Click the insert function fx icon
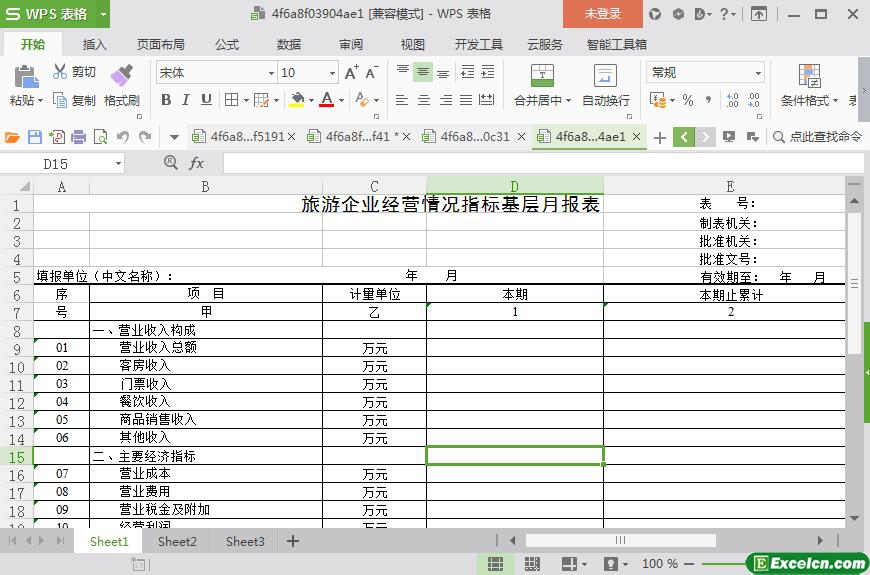Screen dimensions: 870x575 pos(197,163)
